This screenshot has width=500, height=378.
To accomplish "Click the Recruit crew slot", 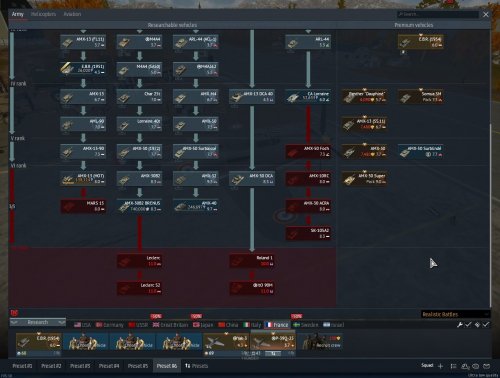I will point(320,342).
